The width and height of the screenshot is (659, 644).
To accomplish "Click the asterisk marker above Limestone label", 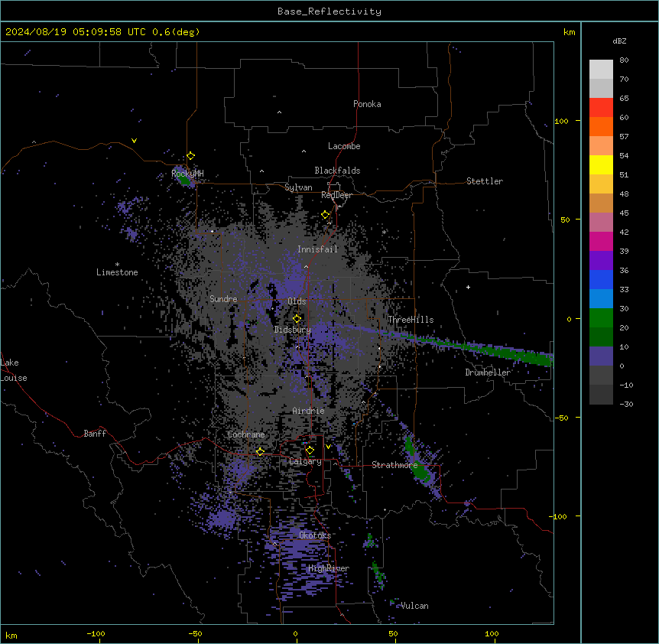I will 117,265.
